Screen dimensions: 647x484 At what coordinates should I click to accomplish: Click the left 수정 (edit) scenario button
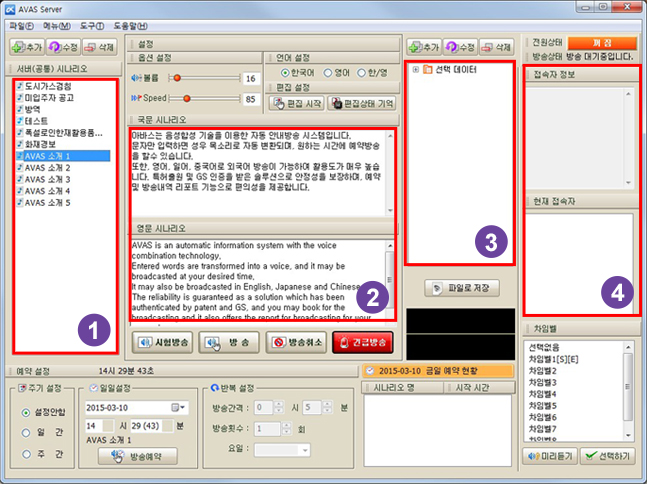[63, 47]
